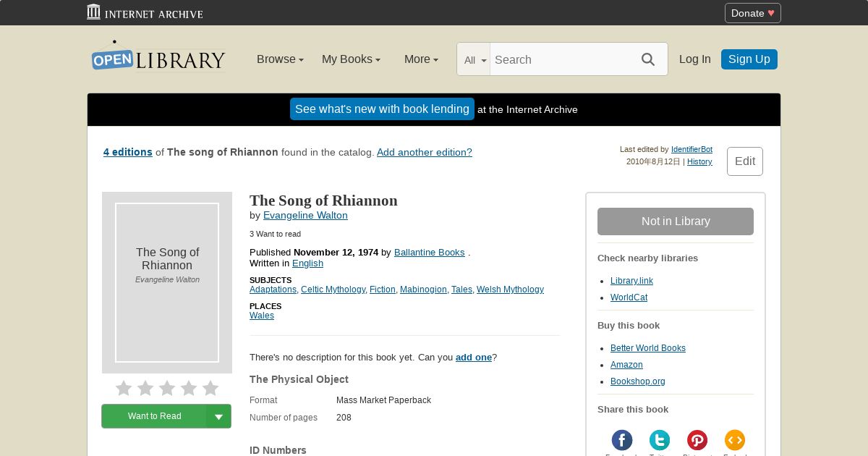Rate the book two stars
Image resolution: width=868 pixels, height=456 pixels.
point(145,389)
